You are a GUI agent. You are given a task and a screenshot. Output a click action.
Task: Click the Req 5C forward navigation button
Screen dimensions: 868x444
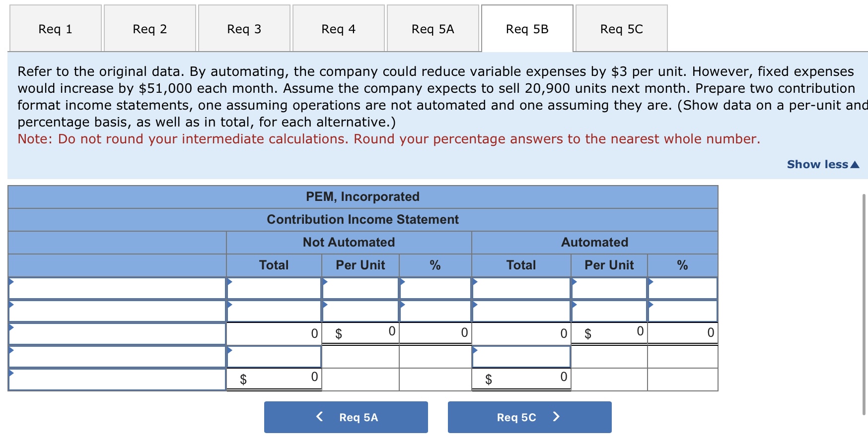coord(529,417)
